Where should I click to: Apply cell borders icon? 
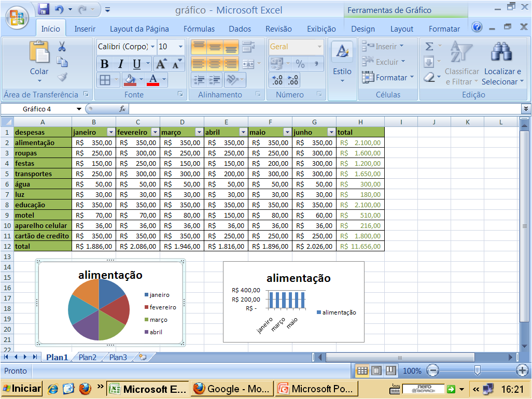(x=105, y=80)
